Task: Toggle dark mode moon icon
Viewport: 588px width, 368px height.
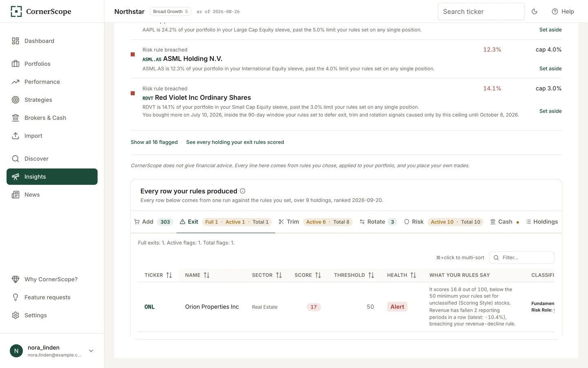Action: (x=535, y=11)
